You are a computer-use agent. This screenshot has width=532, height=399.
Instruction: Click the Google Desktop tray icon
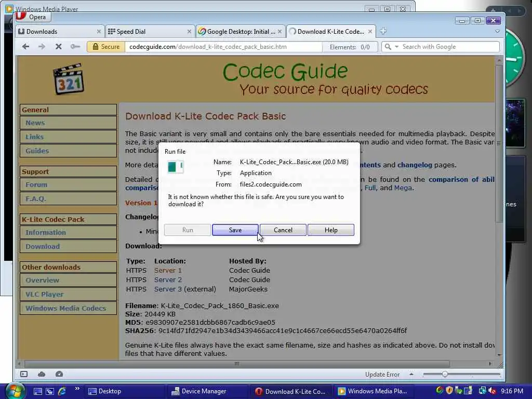click(x=440, y=391)
